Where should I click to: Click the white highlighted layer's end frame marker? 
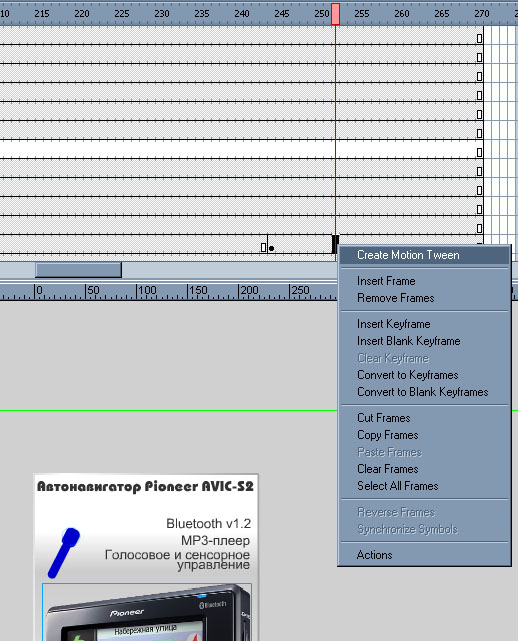tap(480, 152)
